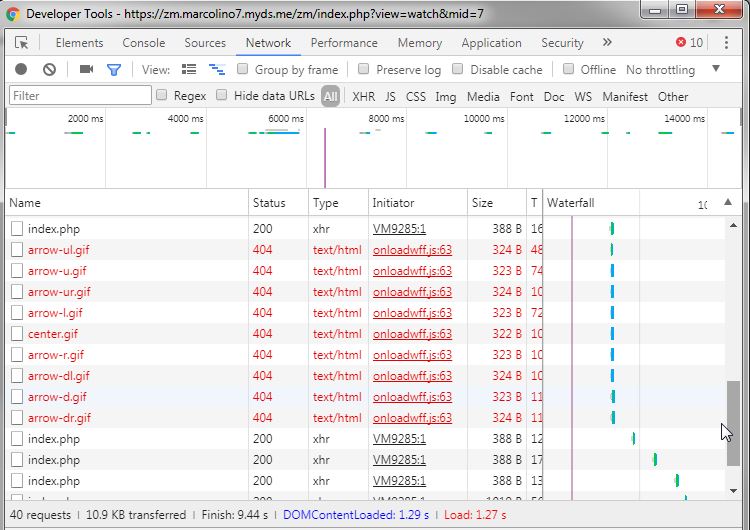The width and height of the screenshot is (750, 530).
Task: Stop recording network log
Action: point(21,69)
